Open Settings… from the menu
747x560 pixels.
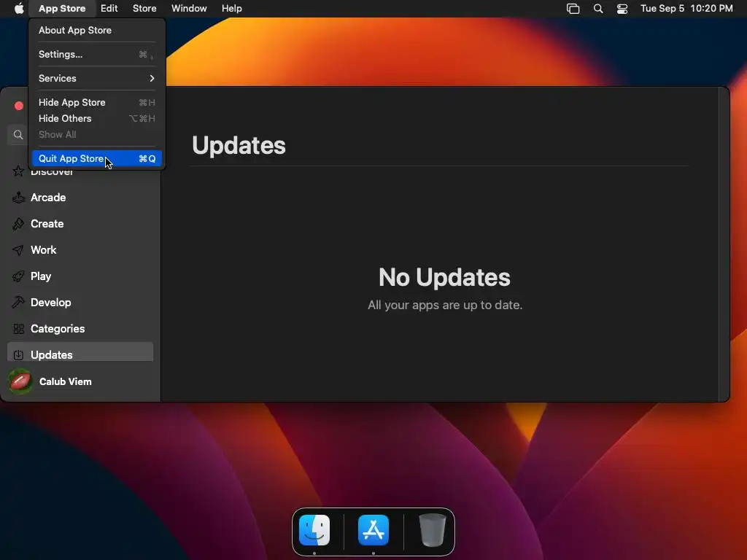click(x=97, y=54)
